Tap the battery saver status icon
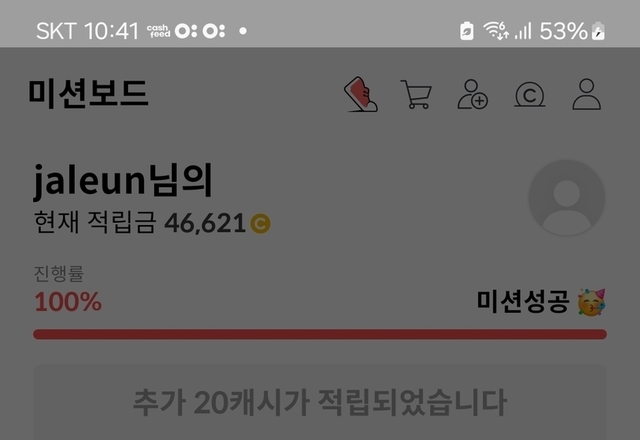The image size is (640, 440). [467, 31]
